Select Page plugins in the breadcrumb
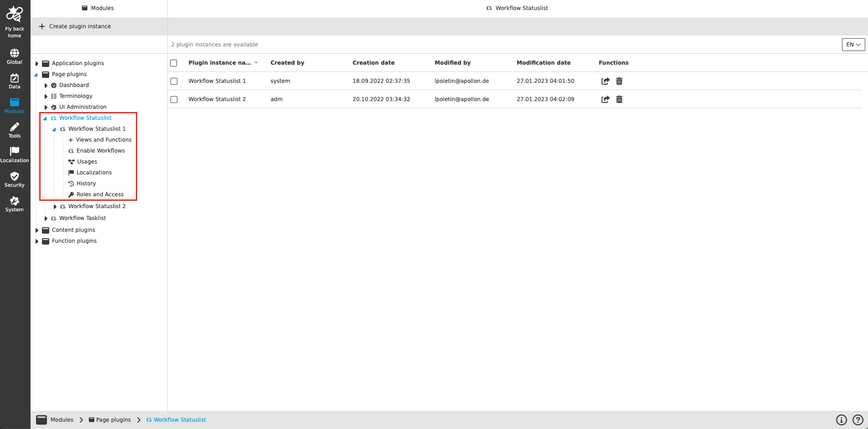The height and width of the screenshot is (429, 868). [114, 419]
